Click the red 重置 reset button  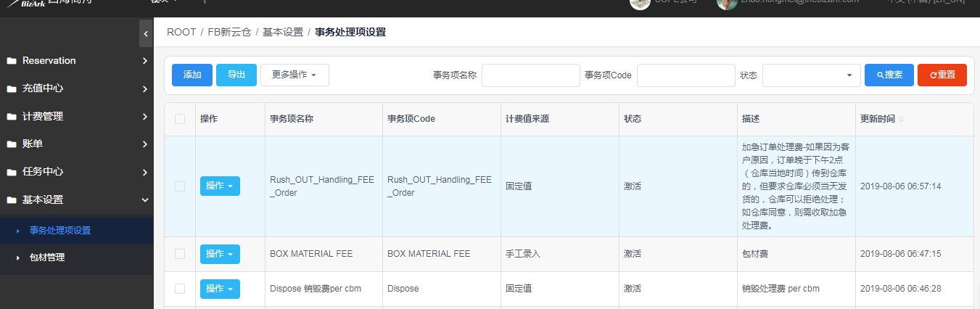(942, 75)
